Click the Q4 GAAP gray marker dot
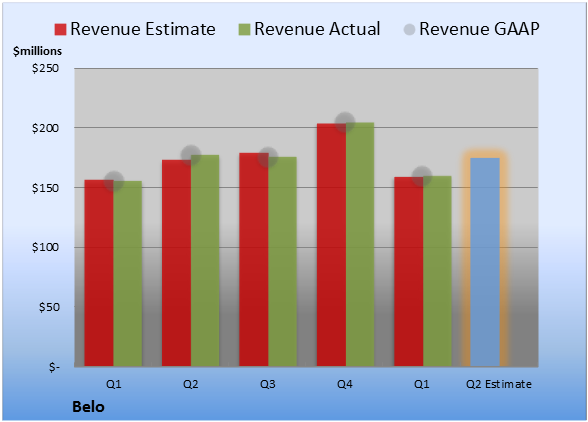The image size is (588, 422). pyautogui.click(x=345, y=122)
